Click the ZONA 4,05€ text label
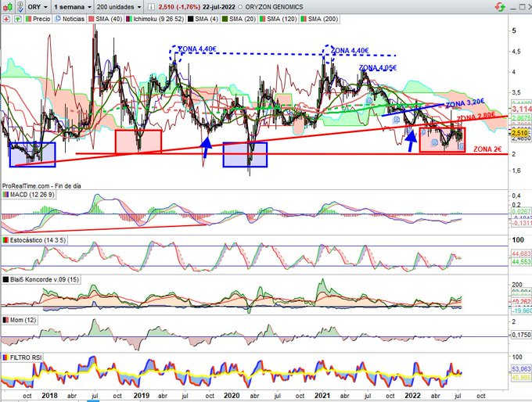 point(378,68)
